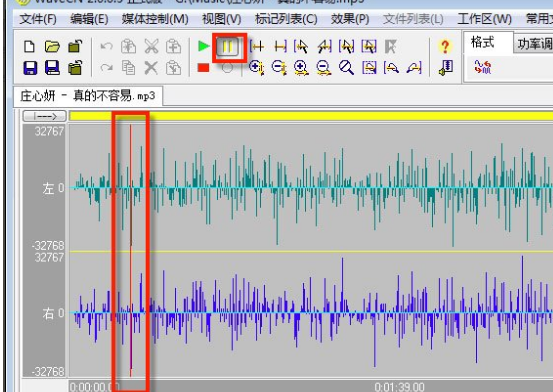The image size is (553, 392).
Task: Open the 标记列表(C) menu
Action: tap(286, 19)
